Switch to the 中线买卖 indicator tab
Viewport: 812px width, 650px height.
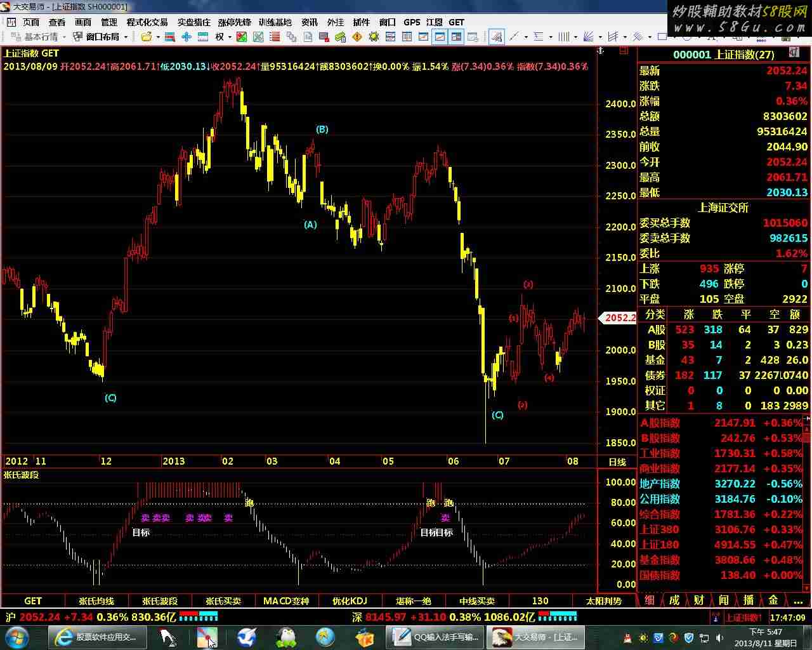(477, 600)
